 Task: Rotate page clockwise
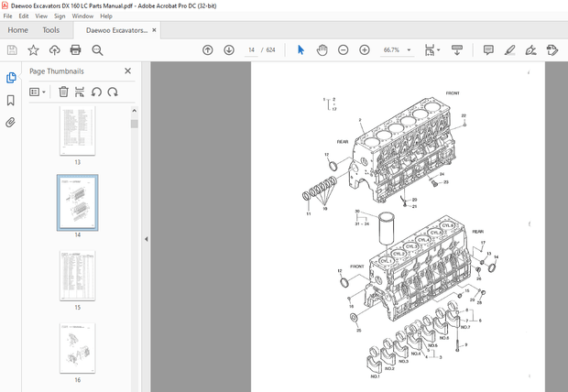click(113, 92)
